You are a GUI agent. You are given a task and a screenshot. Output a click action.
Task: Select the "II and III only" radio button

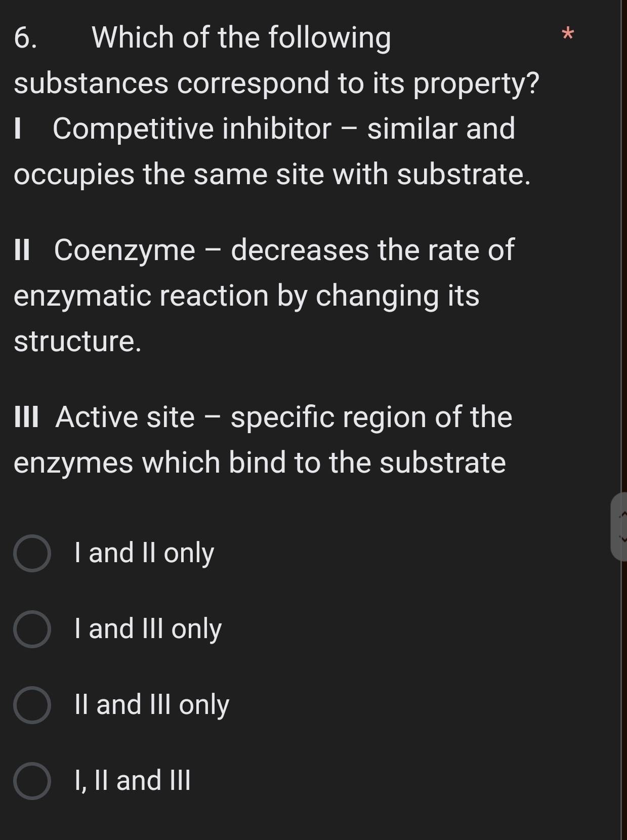point(32,704)
